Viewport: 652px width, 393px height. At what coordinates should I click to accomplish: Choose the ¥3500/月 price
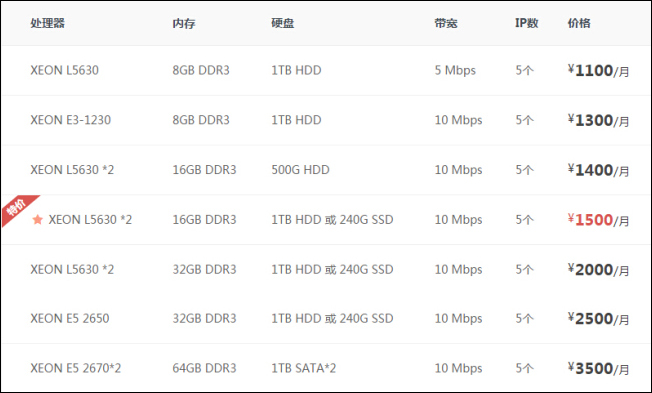tap(598, 368)
